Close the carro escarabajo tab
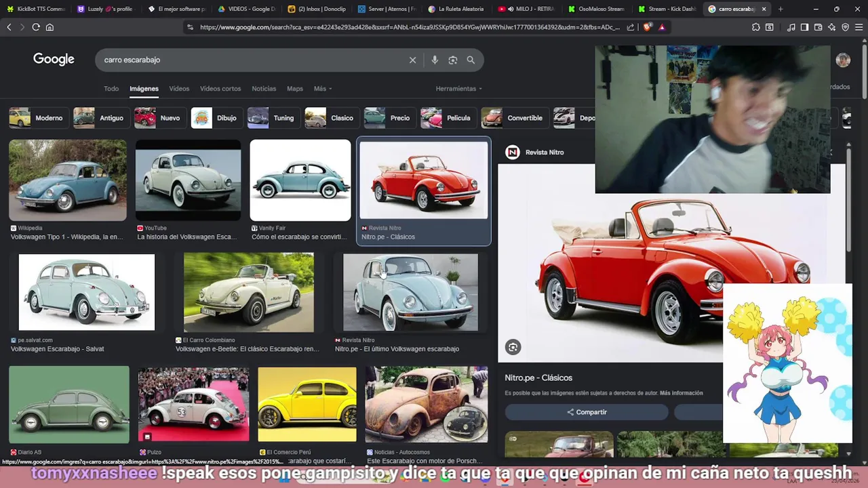 point(764,9)
